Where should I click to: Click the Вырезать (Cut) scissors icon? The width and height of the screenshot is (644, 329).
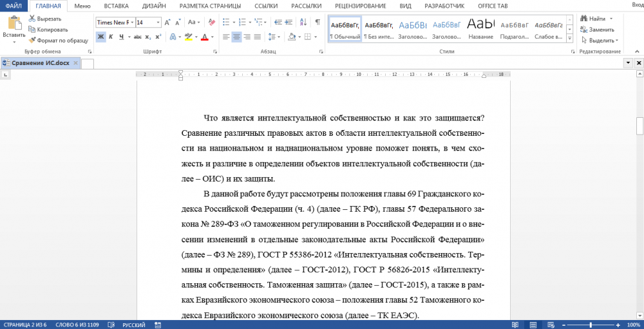32,19
